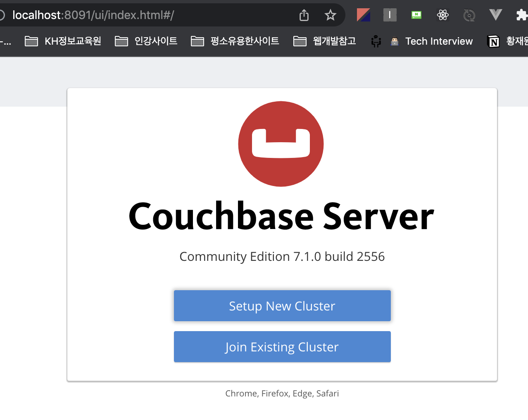Click the Chrome, Firefox, Edge, Safari text
Screen dimensions: 528x420
(x=282, y=394)
